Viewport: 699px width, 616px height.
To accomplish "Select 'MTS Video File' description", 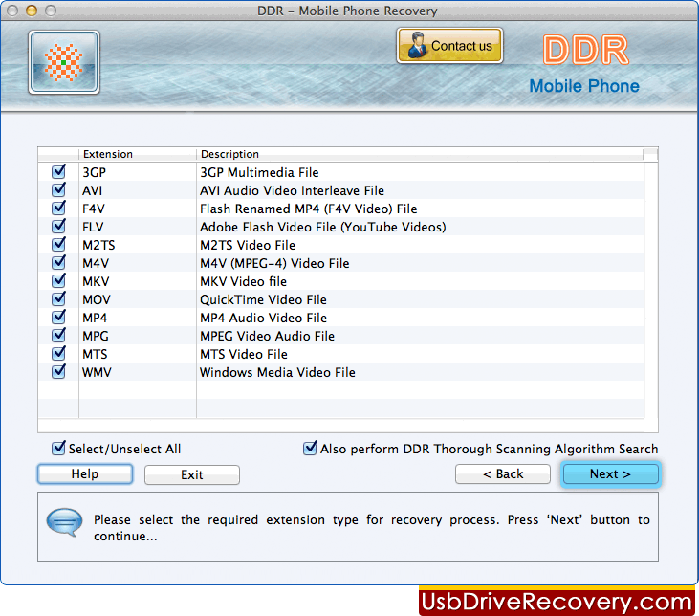I will (x=244, y=354).
